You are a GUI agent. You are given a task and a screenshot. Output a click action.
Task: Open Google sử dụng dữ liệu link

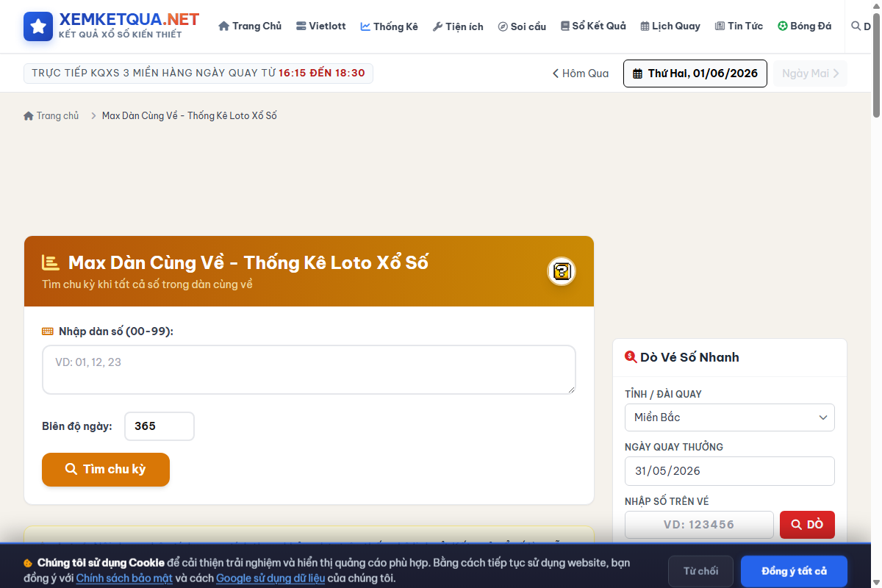tap(270, 578)
